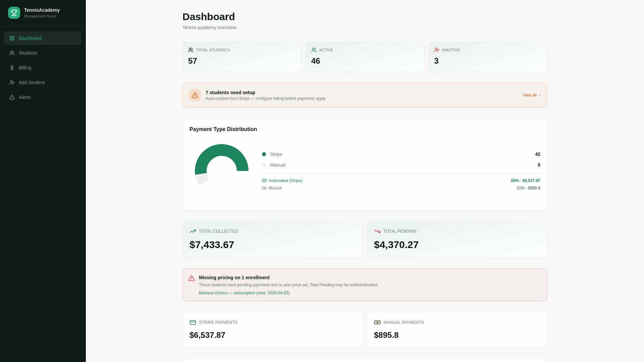Click the green Stripe legend dot

[264, 154]
